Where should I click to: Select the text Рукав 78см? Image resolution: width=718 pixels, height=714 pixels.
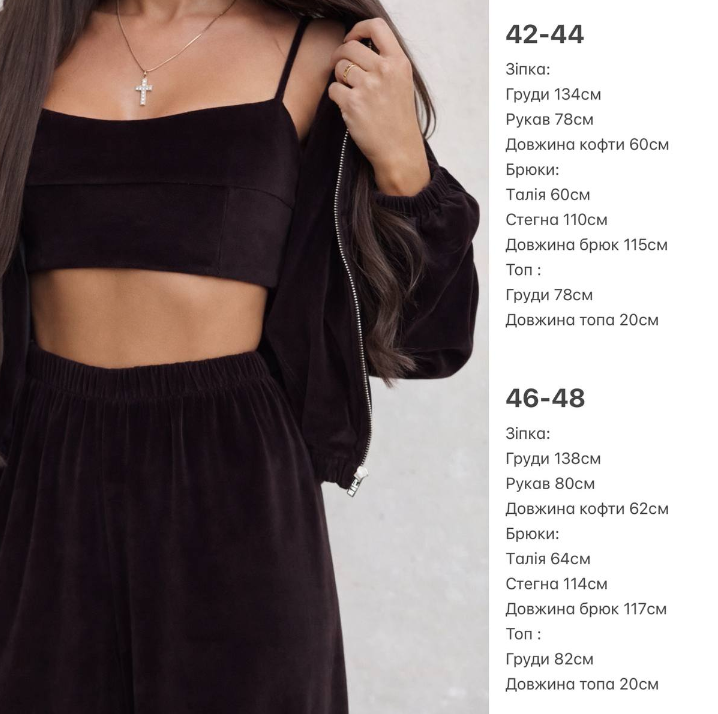coord(549,120)
